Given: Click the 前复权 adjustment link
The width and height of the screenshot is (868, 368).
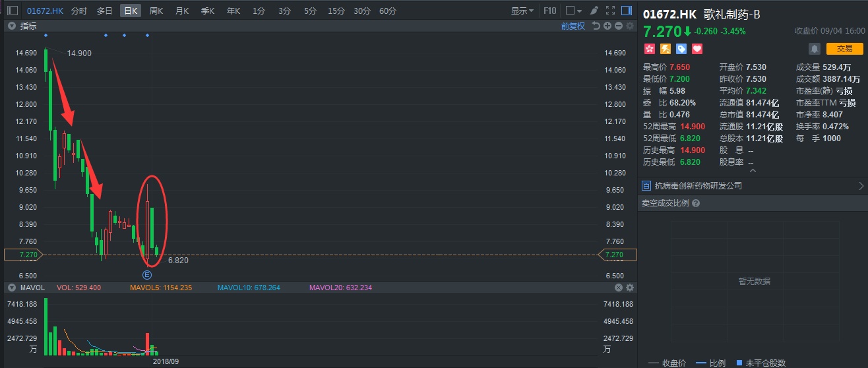Looking at the screenshot, I should [x=573, y=26].
